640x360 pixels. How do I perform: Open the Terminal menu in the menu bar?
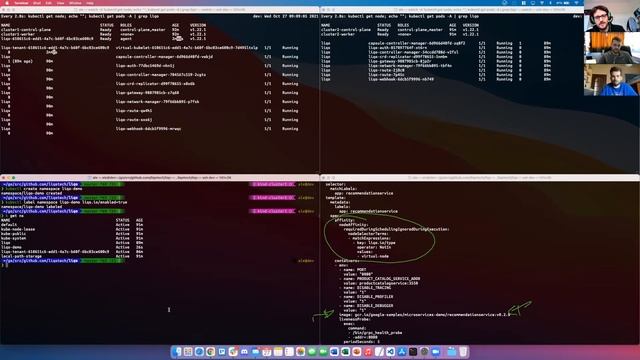(x=21, y=3)
